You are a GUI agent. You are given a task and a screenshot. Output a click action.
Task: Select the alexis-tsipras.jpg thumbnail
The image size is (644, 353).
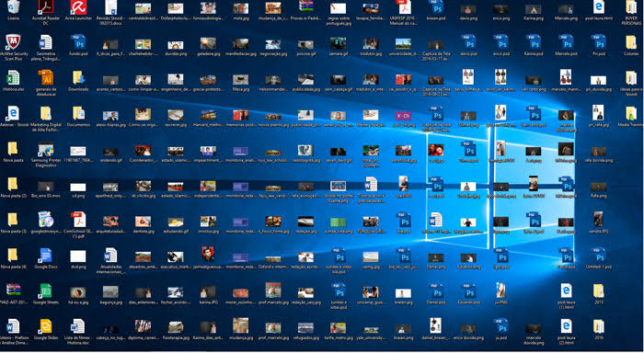click(x=111, y=117)
